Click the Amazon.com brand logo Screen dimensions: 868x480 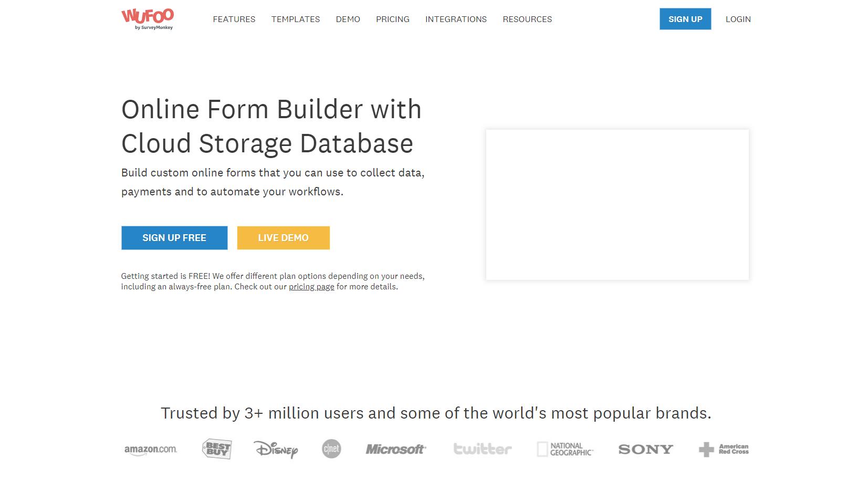pos(151,450)
